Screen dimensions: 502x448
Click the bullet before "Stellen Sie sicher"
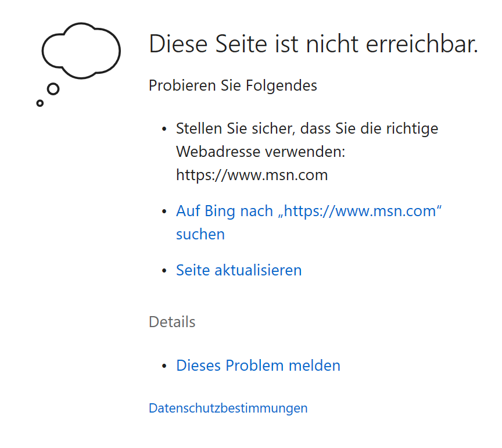coord(164,130)
